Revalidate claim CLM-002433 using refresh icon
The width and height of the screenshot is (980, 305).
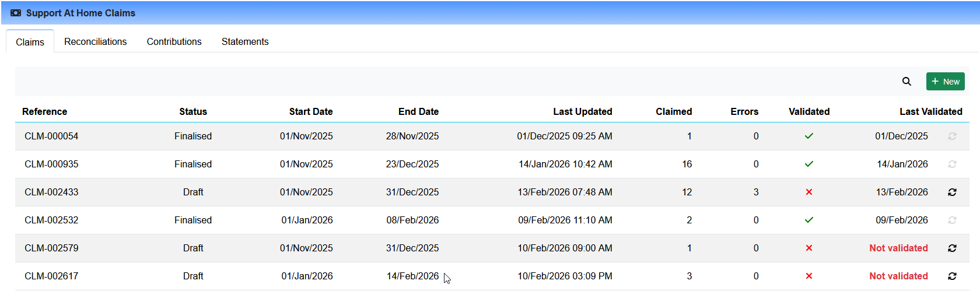[952, 192]
